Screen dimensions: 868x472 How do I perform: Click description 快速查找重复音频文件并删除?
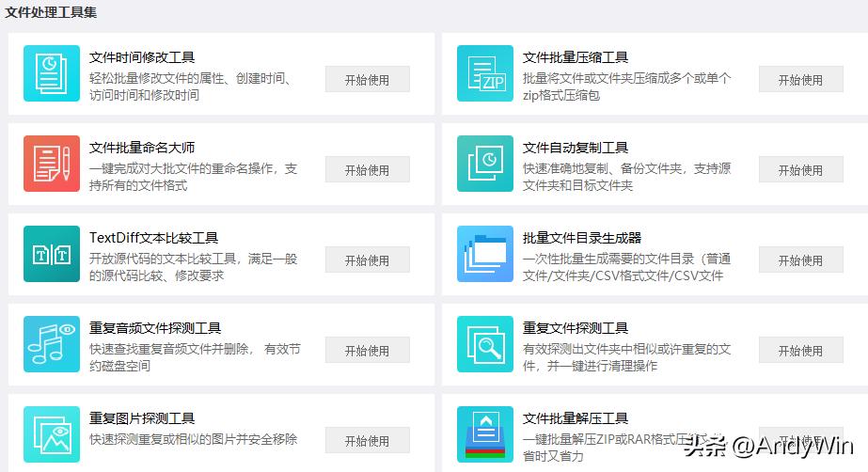169,349
